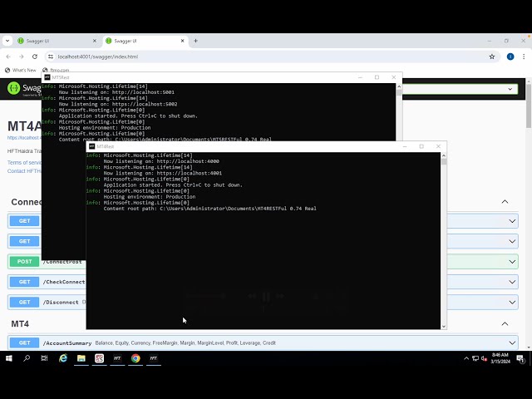532x399 pixels.
Task: Bookmark this page with the star icon
Action: [x=492, y=57]
